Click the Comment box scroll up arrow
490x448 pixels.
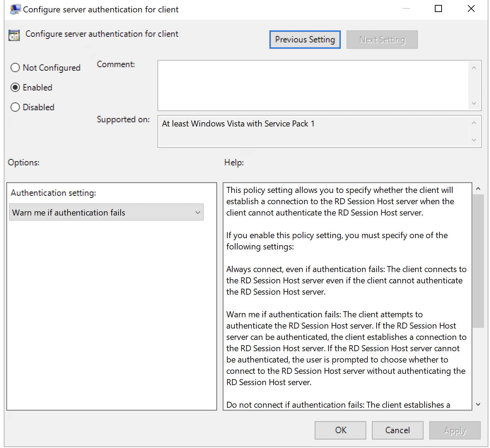click(474, 68)
